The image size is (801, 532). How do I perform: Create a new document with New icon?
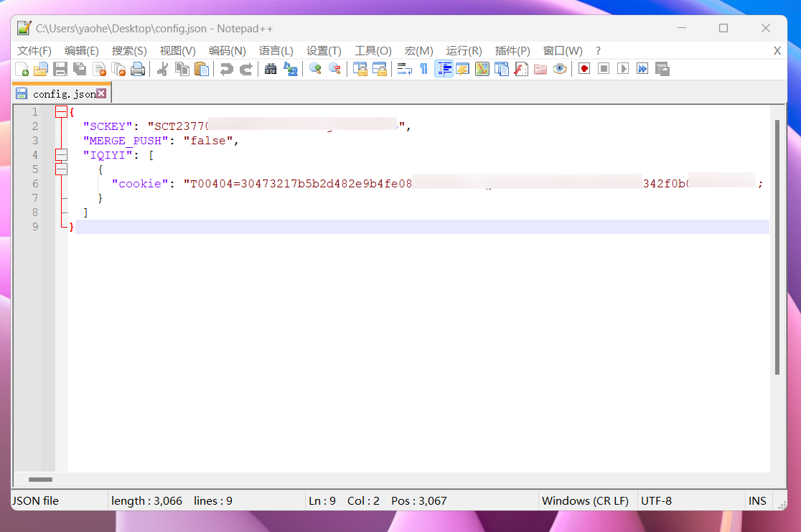click(22, 69)
